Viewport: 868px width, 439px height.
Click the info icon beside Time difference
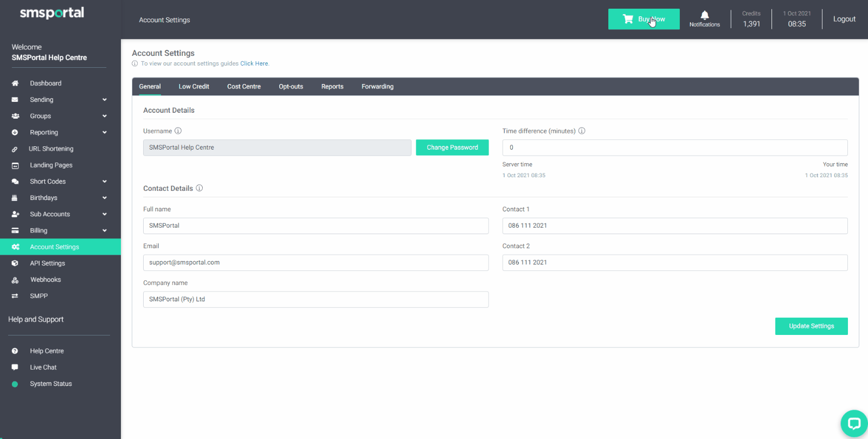[x=582, y=131]
